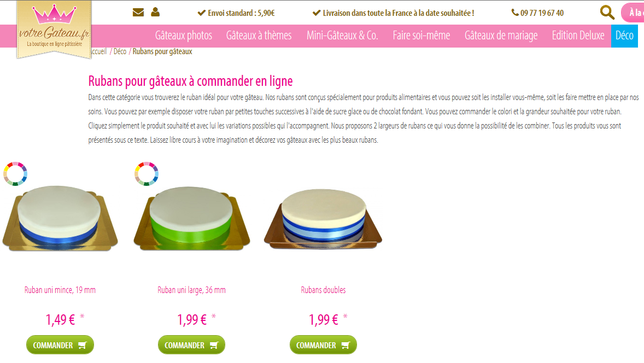Open Gâteaux de mariage menu

click(501, 36)
